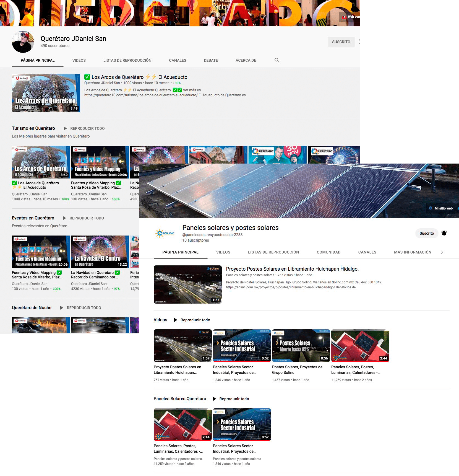Open LISTAS DE REPRODUCCIÓN on the solar channel
This screenshot has height=476, width=459.
(273, 252)
